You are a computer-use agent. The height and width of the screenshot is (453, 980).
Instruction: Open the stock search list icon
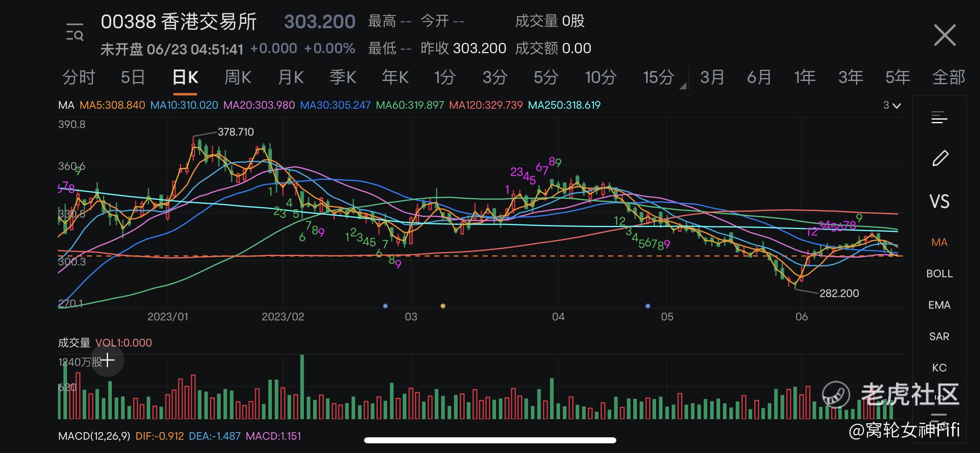point(74,33)
